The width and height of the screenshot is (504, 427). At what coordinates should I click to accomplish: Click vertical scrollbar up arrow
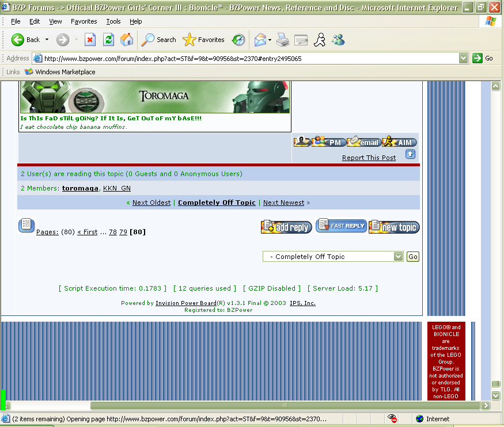pos(495,86)
